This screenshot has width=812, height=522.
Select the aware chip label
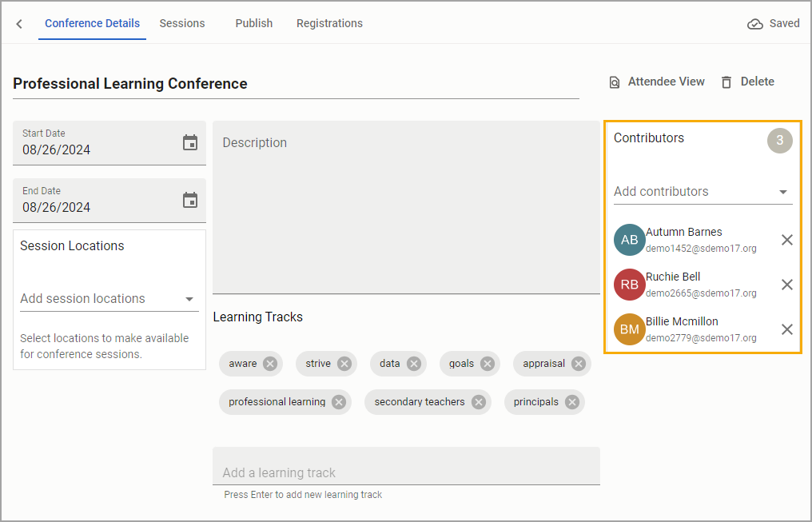[242, 364]
